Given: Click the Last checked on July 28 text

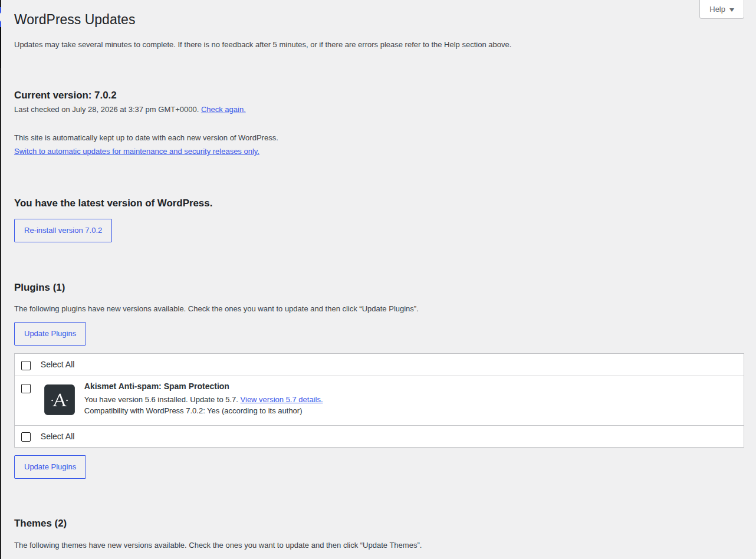Looking at the screenshot, I should 107,109.
